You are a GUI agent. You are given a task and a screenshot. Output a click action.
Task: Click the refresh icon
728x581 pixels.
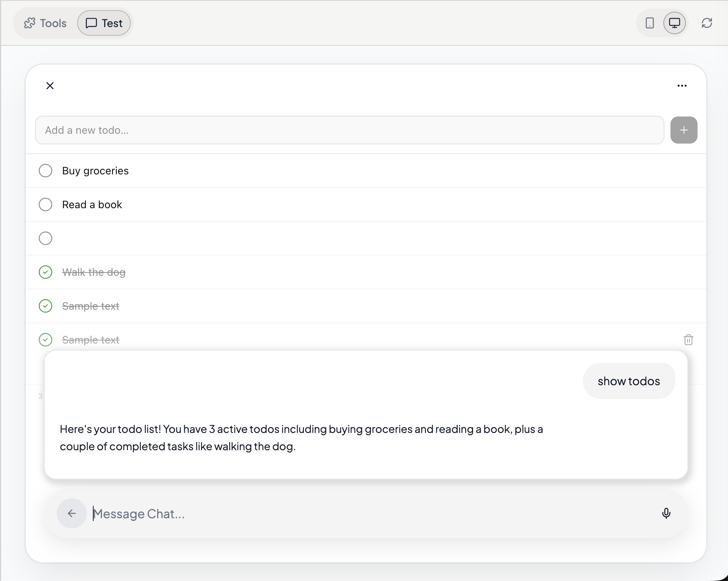[x=707, y=23]
